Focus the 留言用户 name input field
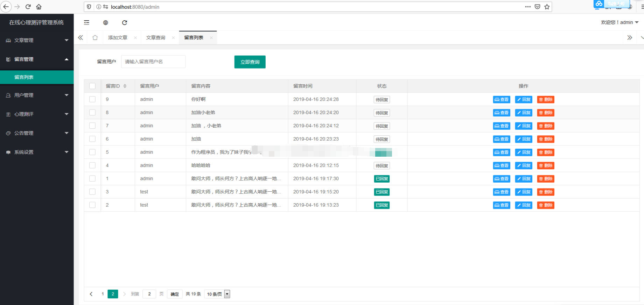This screenshot has height=305, width=644. tap(153, 62)
